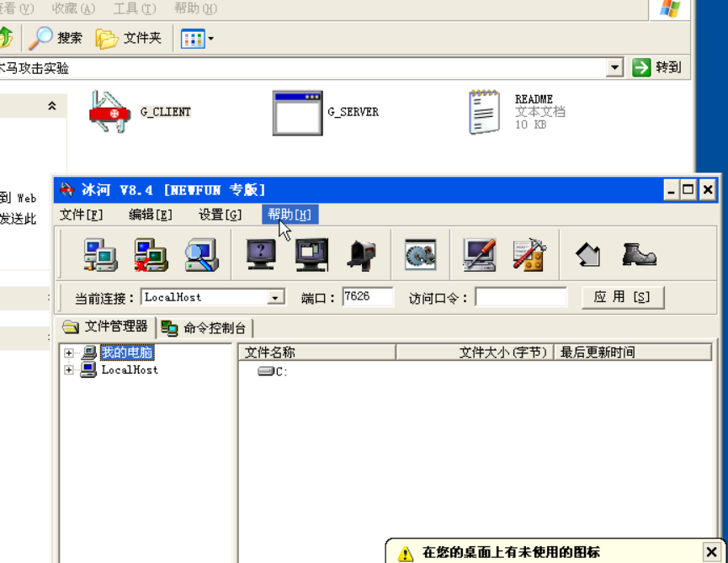Image resolution: width=728 pixels, height=563 pixels.
Task: Open Explorer 工具(T) menu
Action: (x=135, y=8)
